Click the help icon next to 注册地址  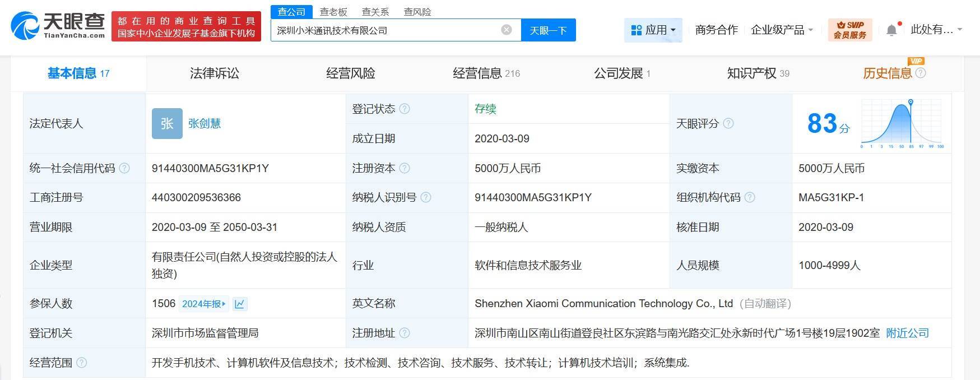[405, 333]
